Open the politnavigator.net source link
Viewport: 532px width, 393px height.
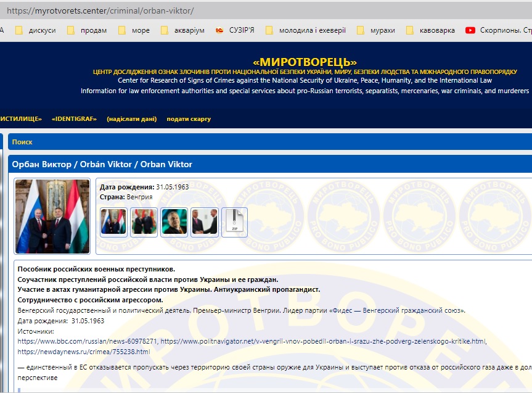pyautogui.click(x=324, y=341)
